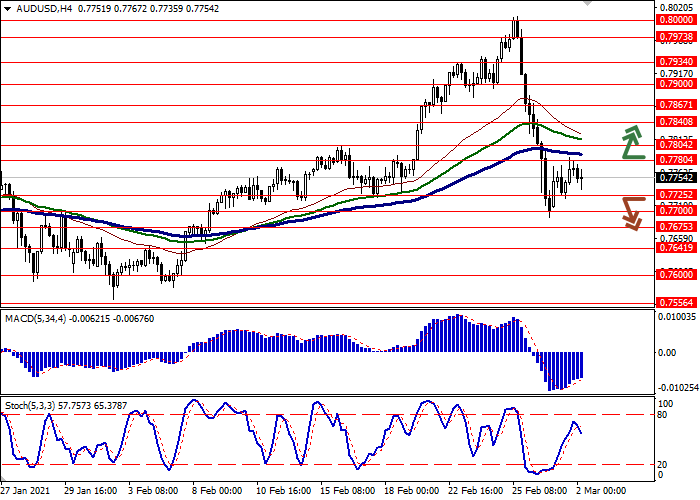Open the Stoch(5,3,3) indicator label
Viewport: 700px width, 500px height.
pos(30,406)
